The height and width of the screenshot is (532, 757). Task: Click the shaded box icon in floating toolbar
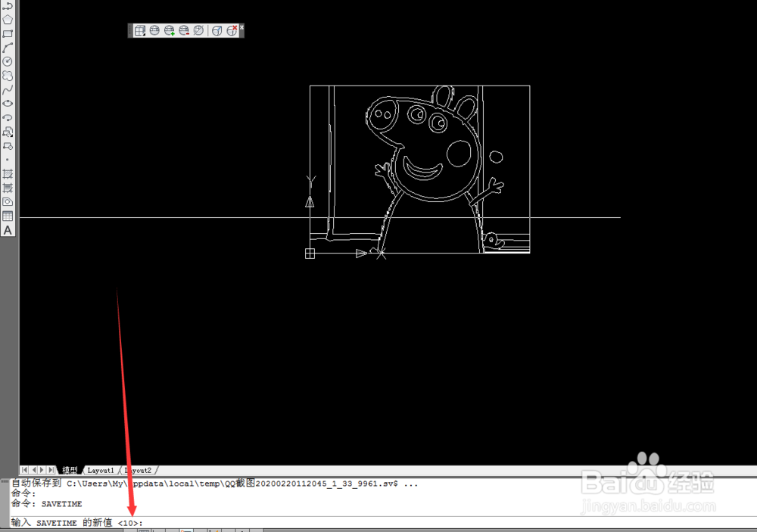point(217,31)
